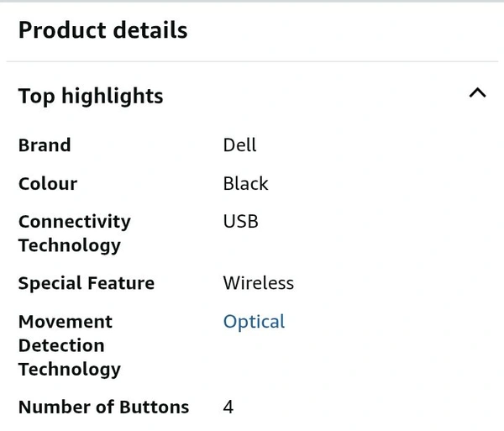
Task: Click the word Detection in the label
Action: coord(61,345)
